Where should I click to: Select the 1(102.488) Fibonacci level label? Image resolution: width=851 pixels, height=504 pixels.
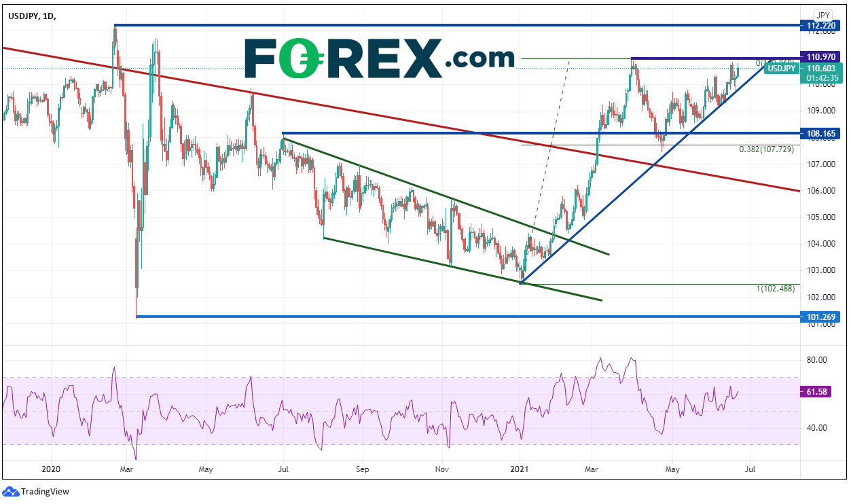[x=775, y=289]
